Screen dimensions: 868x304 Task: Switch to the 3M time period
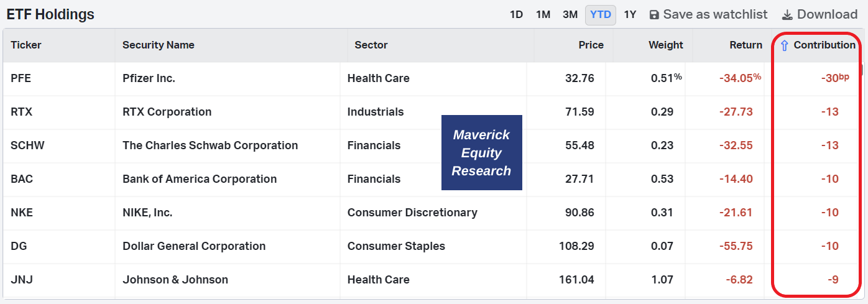tap(570, 14)
